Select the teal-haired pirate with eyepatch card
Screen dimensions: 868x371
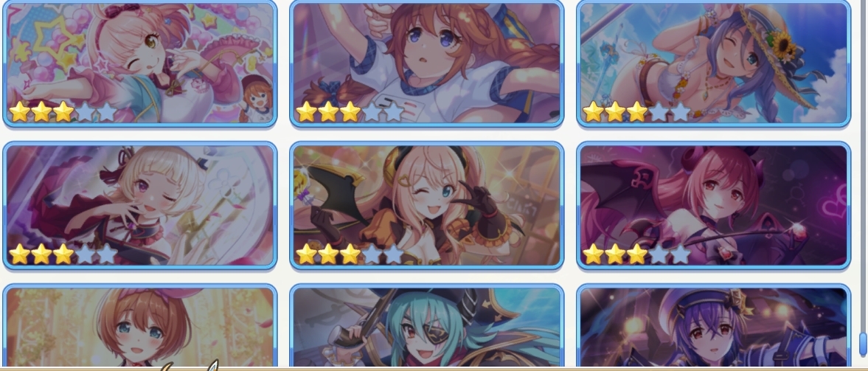pyautogui.click(x=426, y=327)
